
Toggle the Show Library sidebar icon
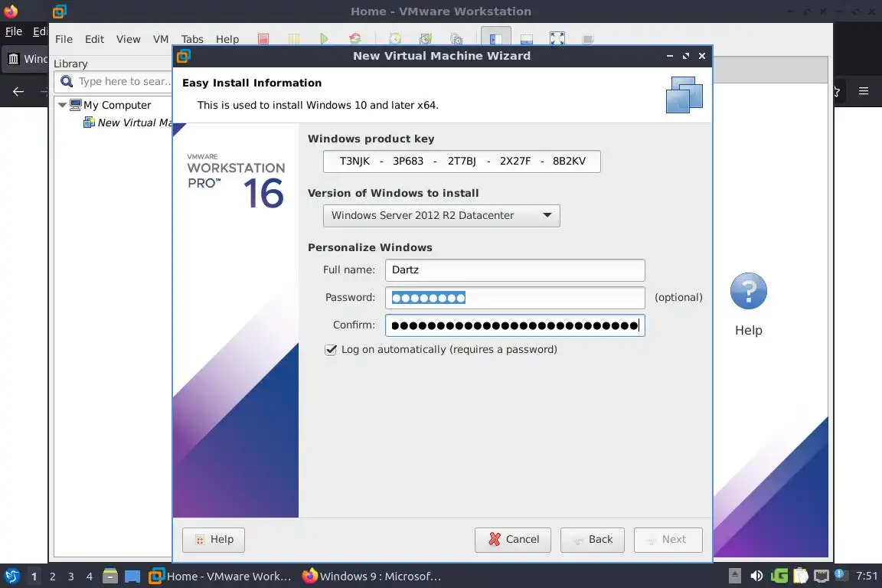click(495, 38)
